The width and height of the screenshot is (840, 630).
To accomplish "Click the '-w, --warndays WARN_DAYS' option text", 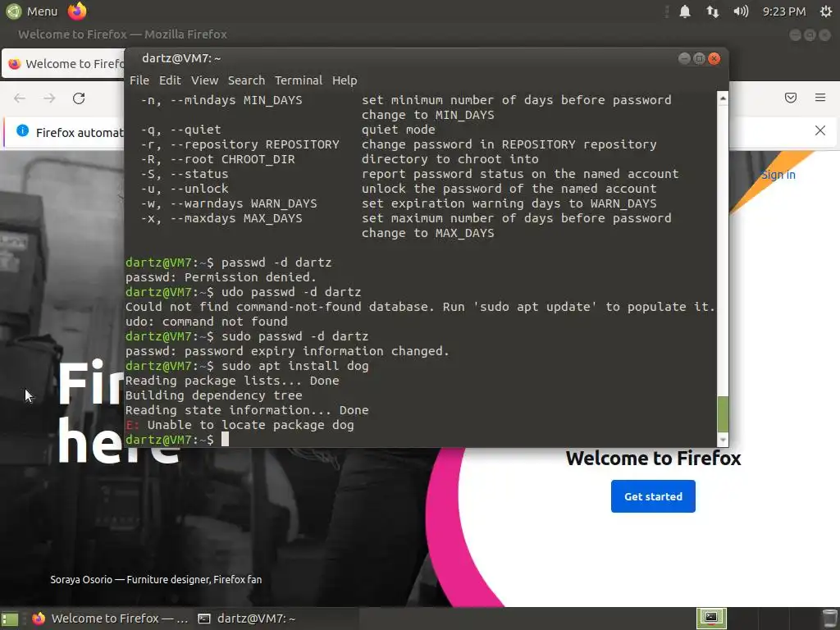I will 229,203.
